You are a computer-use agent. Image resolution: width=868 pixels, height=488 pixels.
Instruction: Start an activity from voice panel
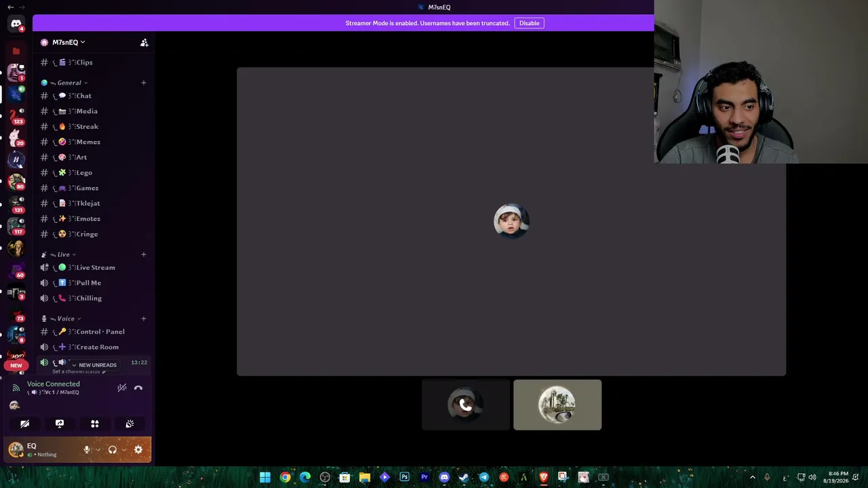tap(95, 424)
